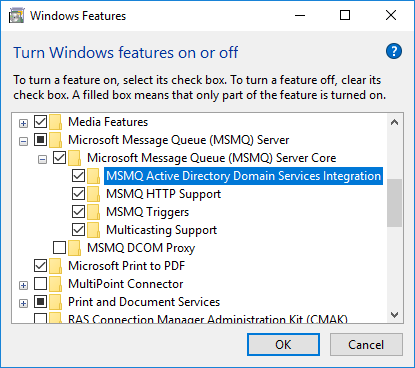
Task: Select the MSMQ Triggers tree item label
Action: (x=147, y=212)
